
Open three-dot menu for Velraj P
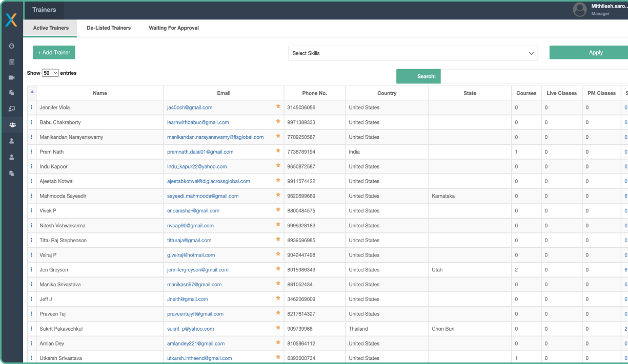[31, 255]
